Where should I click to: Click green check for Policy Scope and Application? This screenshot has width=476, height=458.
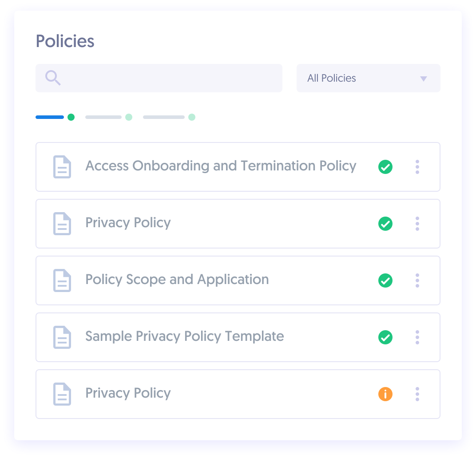coord(385,281)
